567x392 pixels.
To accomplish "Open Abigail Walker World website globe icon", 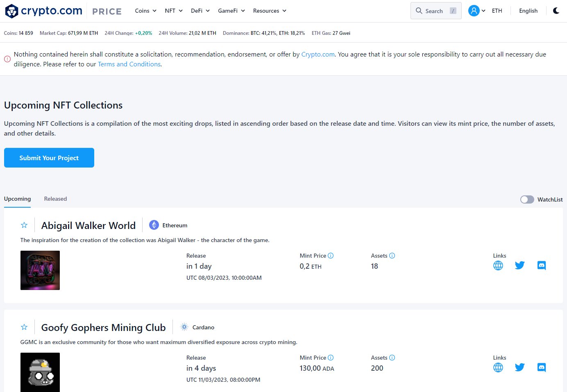I will pyautogui.click(x=498, y=265).
